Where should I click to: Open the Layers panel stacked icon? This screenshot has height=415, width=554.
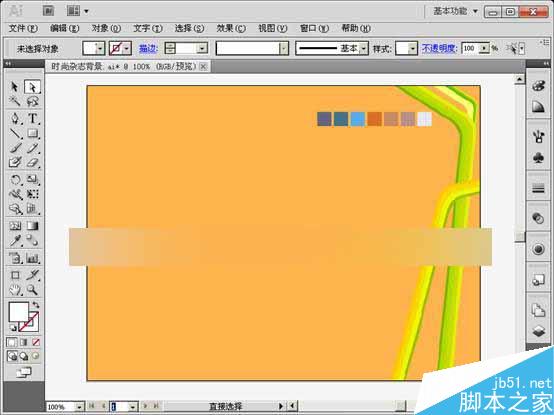tap(538, 331)
